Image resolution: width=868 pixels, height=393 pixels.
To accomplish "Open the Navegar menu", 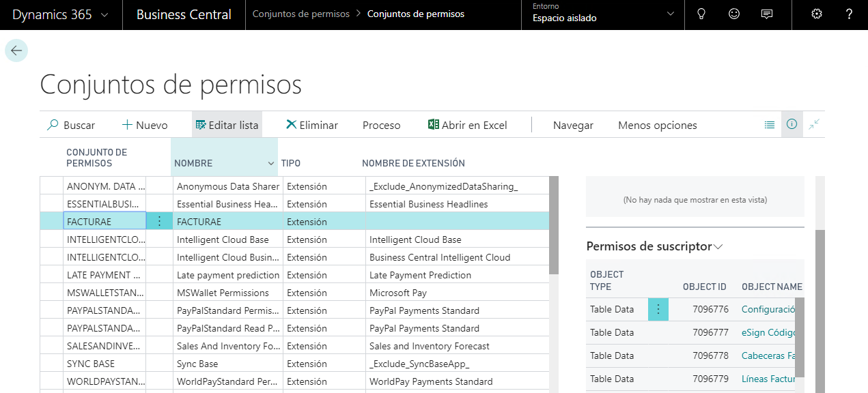I will 573,125.
